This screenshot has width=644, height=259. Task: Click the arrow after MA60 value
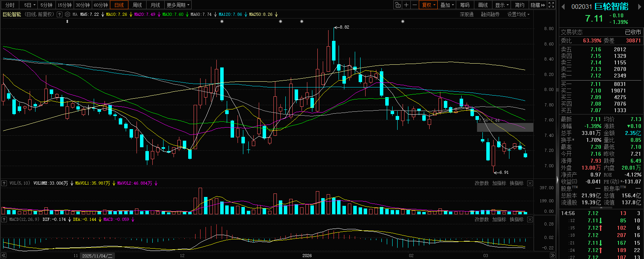tap(215, 14)
